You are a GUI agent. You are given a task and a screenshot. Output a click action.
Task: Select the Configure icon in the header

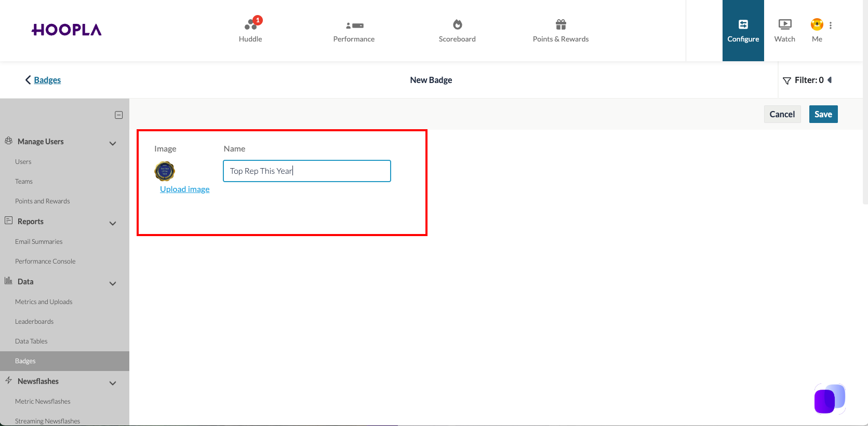point(743,24)
